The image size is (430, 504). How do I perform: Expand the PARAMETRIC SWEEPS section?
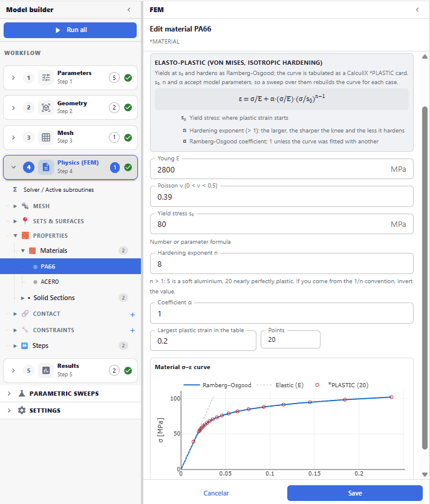(x=9, y=393)
